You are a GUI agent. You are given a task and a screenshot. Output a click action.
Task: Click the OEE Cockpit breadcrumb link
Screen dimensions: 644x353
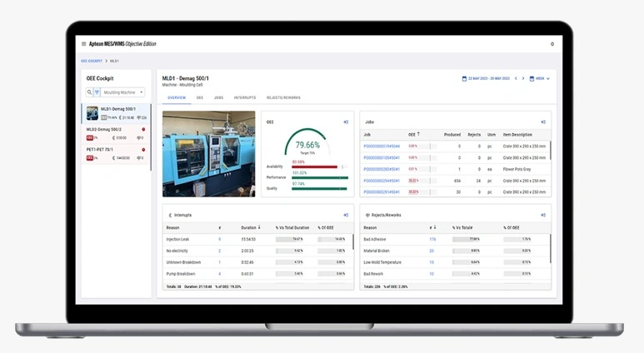click(x=92, y=61)
